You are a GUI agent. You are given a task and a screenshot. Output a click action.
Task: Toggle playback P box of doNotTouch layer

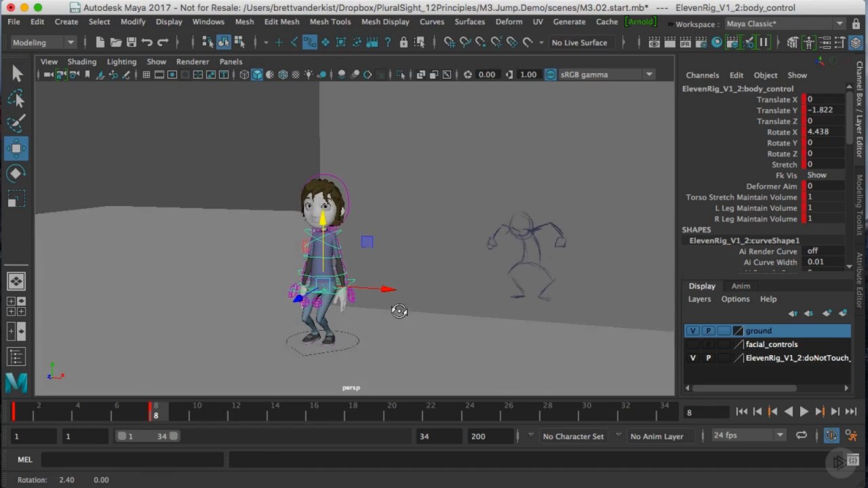click(x=709, y=358)
